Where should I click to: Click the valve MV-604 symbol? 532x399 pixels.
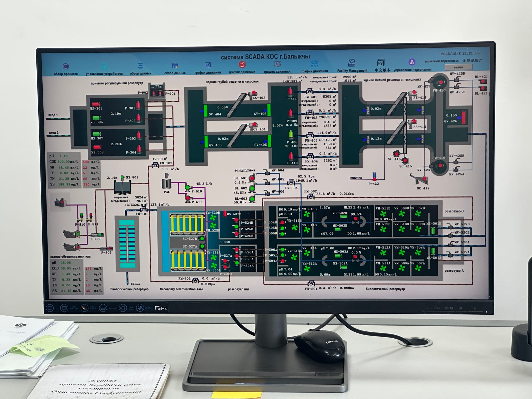(x=267, y=173)
